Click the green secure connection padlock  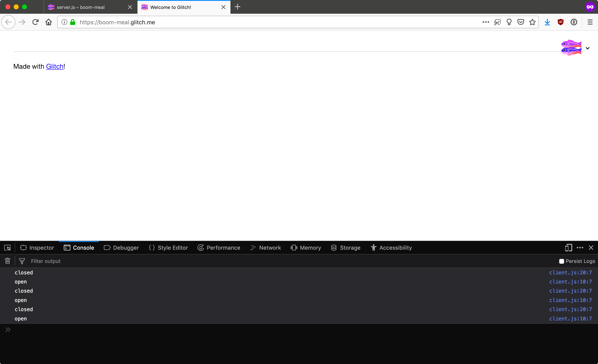click(x=72, y=22)
